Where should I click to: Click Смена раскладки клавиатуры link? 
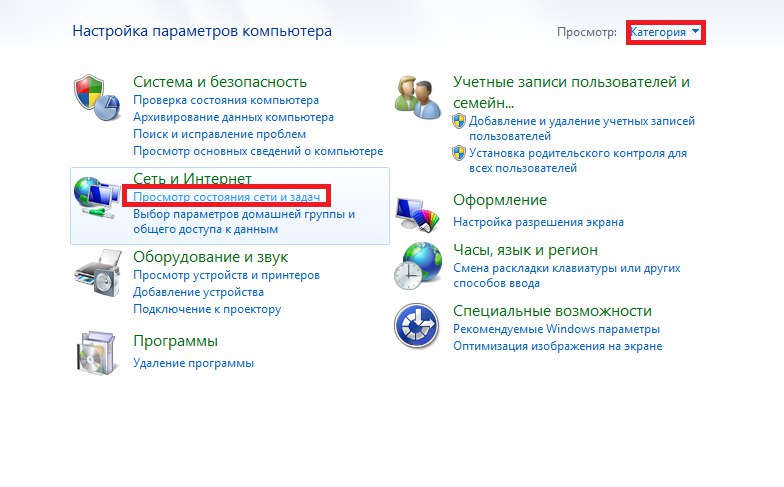pyautogui.click(x=566, y=276)
